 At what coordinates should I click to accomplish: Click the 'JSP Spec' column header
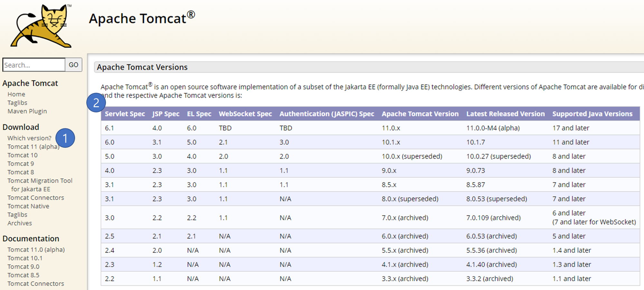click(x=166, y=114)
